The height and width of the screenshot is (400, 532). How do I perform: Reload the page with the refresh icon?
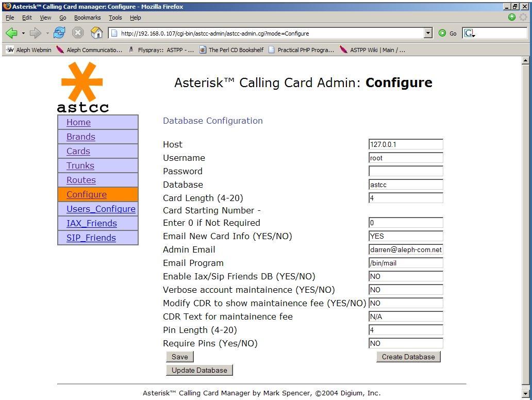coord(59,33)
